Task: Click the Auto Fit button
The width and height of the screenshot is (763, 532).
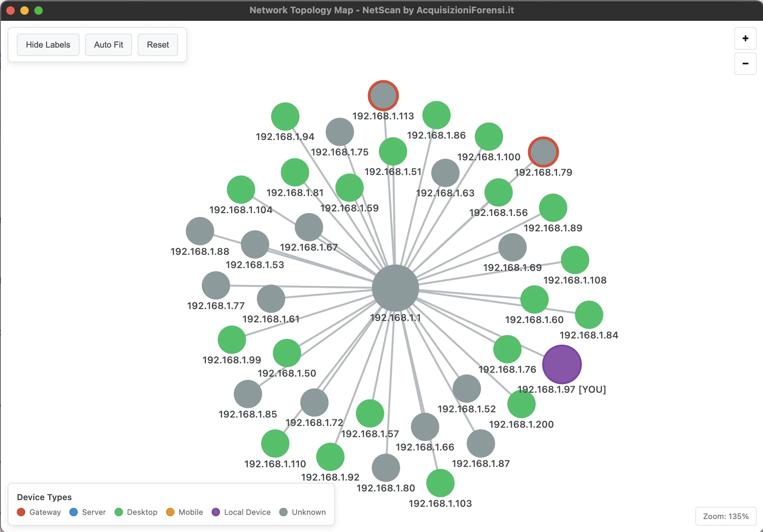Action: coord(109,45)
